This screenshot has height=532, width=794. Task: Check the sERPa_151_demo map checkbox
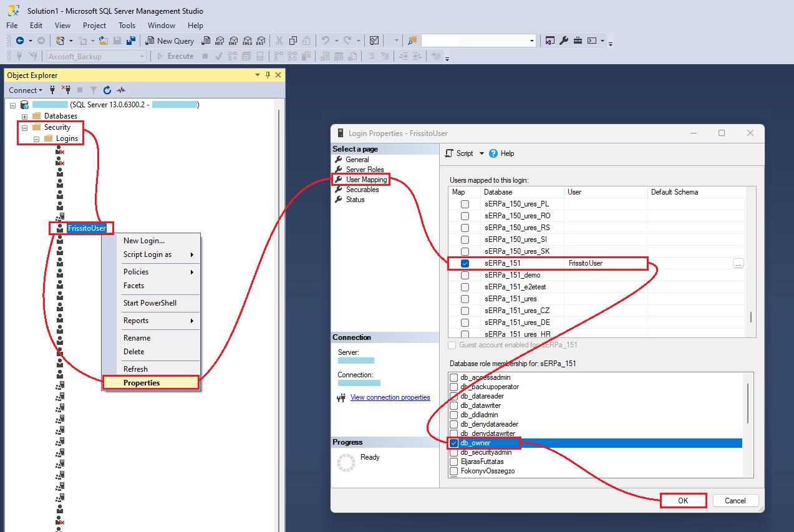pyautogui.click(x=465, y=275)
